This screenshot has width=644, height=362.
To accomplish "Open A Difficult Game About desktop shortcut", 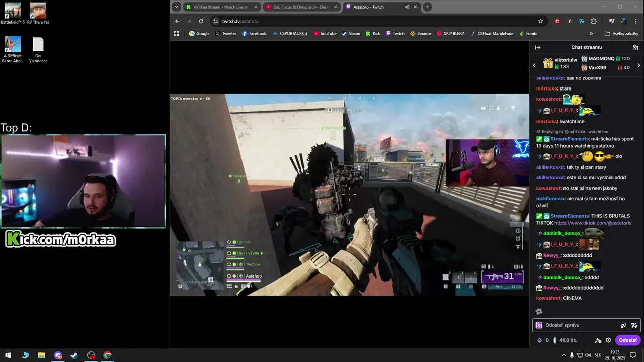I will (x=13, y=50).
